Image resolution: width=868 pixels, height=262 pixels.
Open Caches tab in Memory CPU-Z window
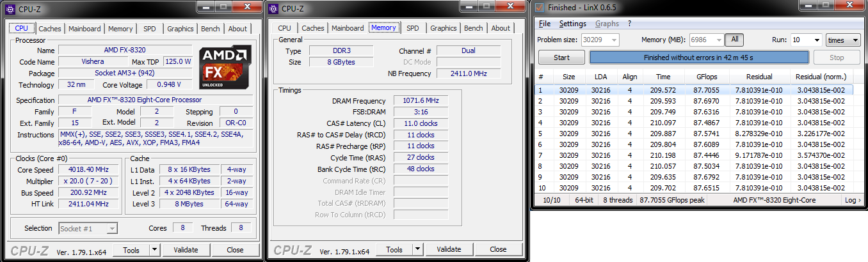(x=313, y=28)
